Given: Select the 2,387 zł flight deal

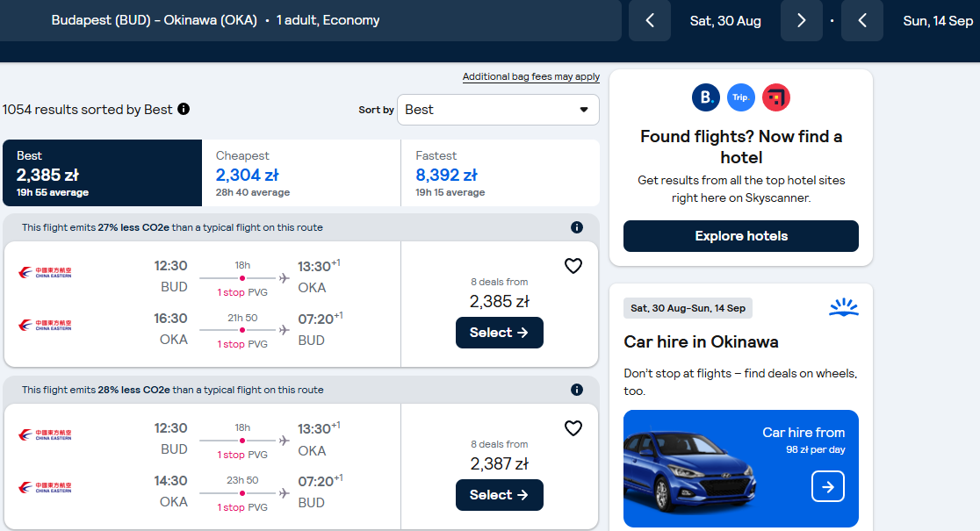Looking at the screenshot, I should point(500,495).
